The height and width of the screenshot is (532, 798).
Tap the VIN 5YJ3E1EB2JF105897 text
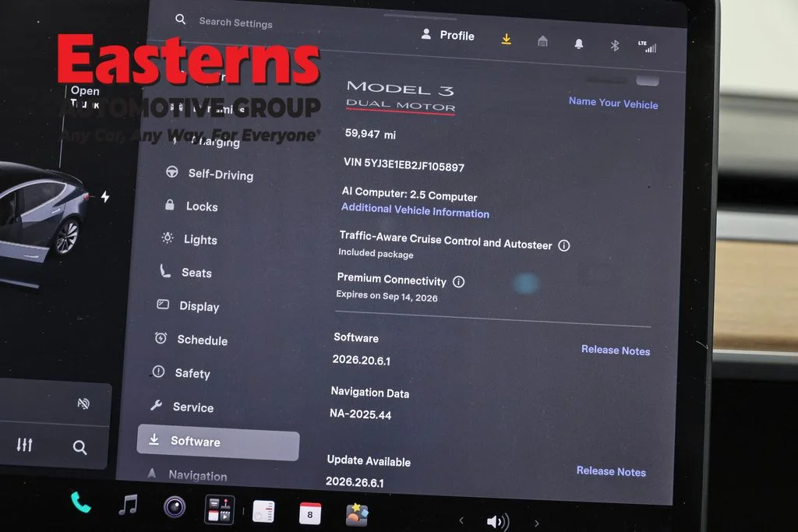coord(404,164)
